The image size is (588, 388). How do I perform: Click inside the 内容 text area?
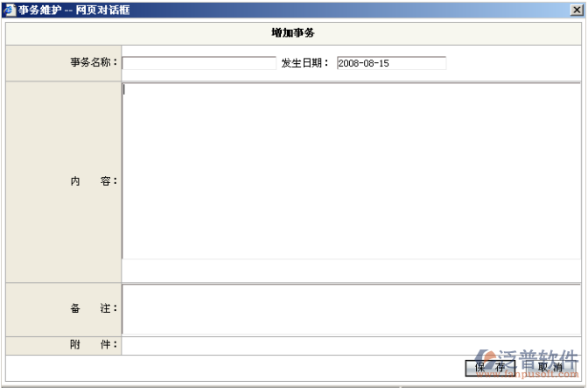(352, 171)
